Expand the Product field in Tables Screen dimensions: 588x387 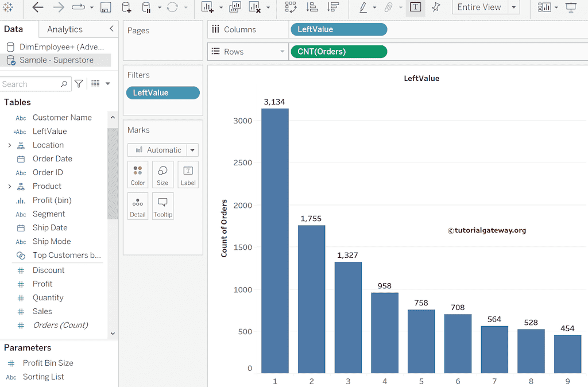[x=10, y=186]
